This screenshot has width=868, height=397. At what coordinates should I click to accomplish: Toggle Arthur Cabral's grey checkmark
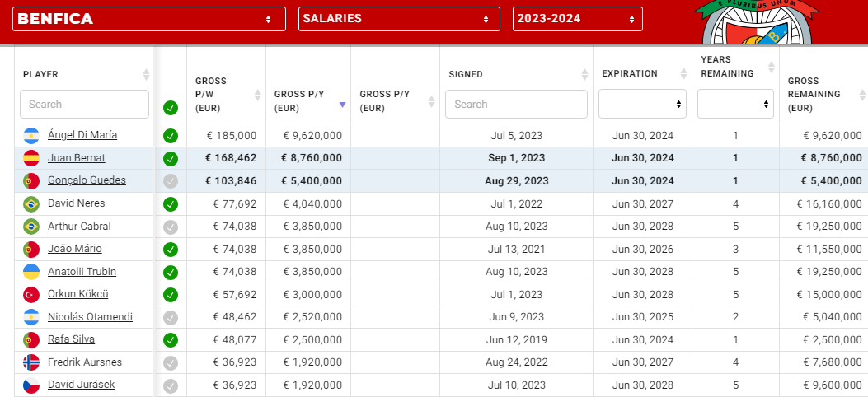(171, 227)
